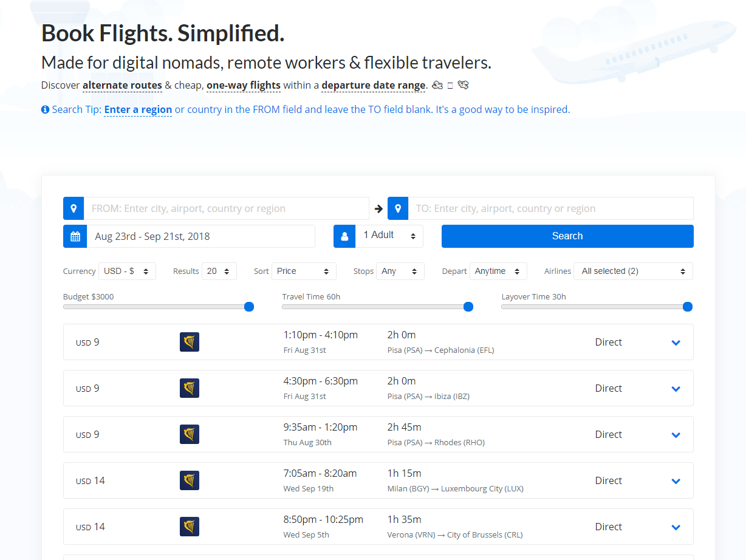This screenshot has height=560, width=746.
Task: Open the Sort by Price dropdown
Action: point(304,271)
